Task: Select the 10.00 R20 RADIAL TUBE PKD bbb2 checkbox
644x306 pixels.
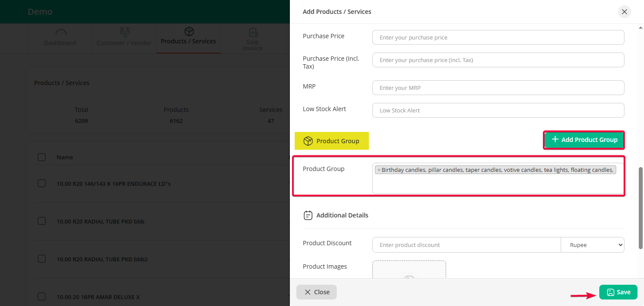Action: click(42, 259)
